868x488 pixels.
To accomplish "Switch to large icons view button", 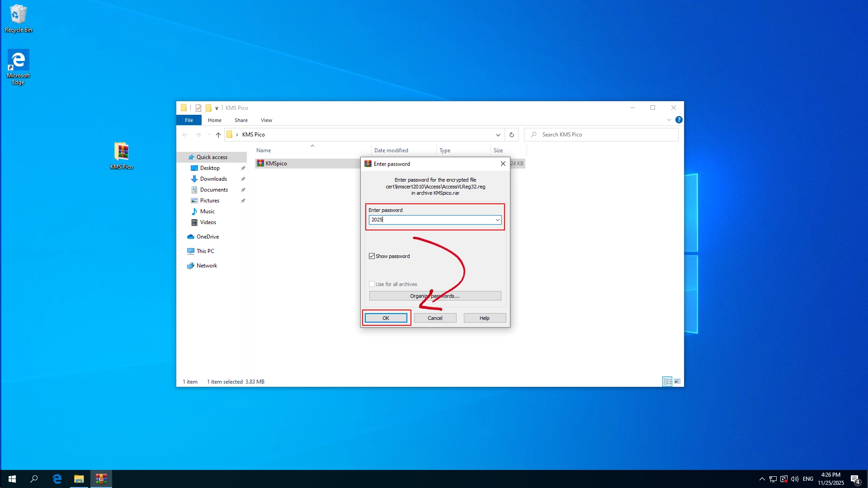I will [677, 381].
